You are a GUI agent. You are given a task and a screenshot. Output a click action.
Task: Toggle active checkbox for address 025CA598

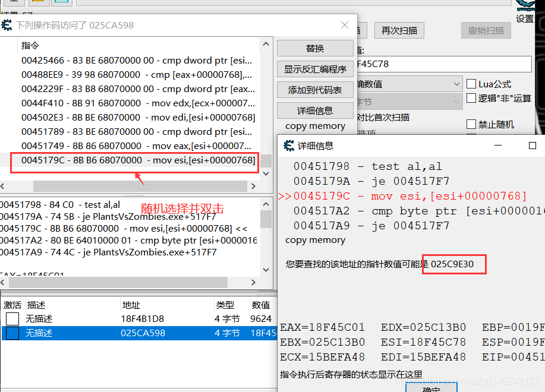[12, 333]
